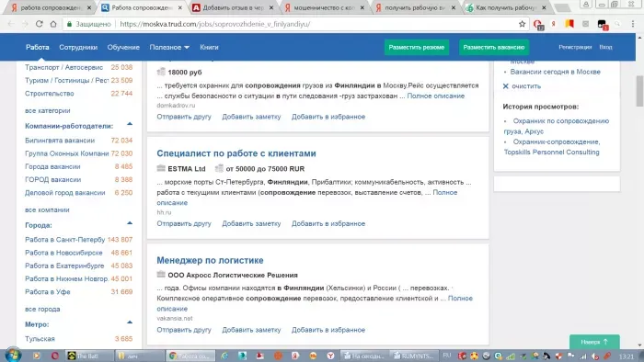Click 'все города' link
Image resolution: width=644 pixels, height=362 pixels.
(42, 309)
